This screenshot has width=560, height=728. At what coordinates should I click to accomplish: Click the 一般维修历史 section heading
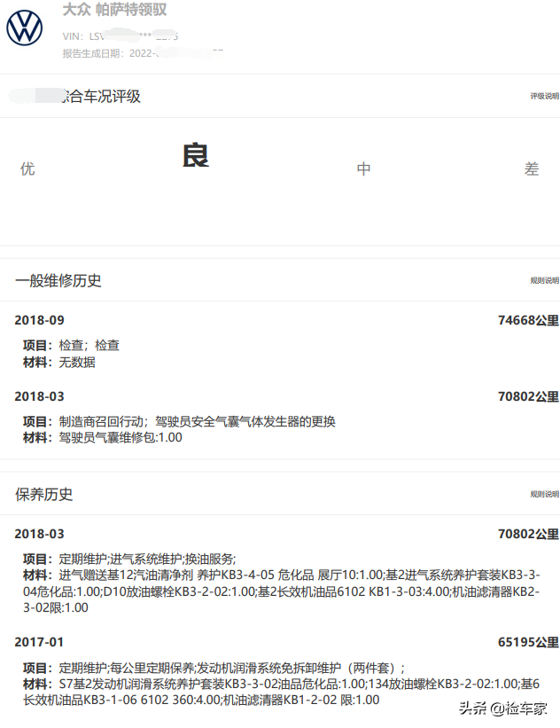(58, 280)
